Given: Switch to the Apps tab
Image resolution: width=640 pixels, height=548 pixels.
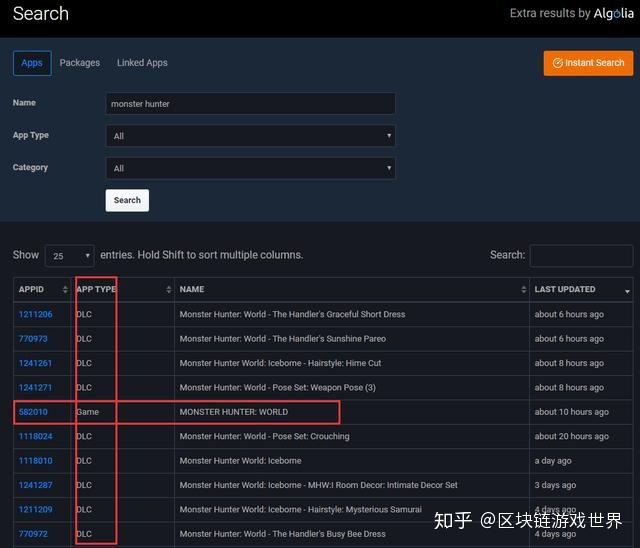Looking at the screenshot, I should [32, 63].
